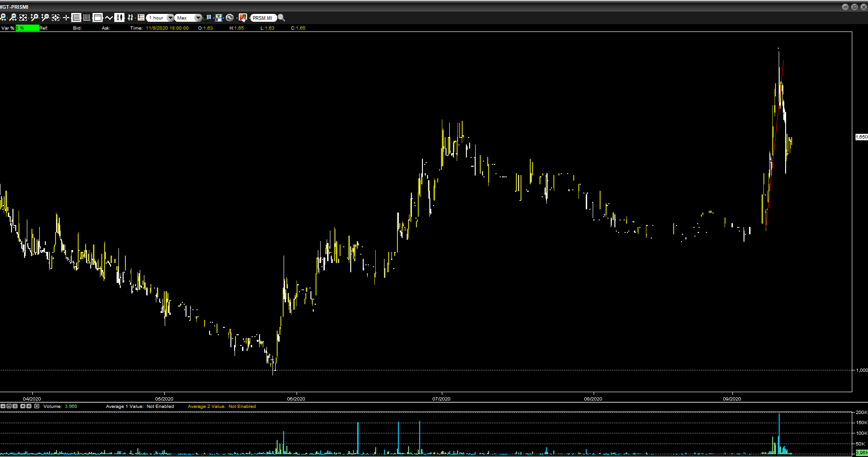Click the red-green export chart icon
Image resolution: width=868 pixels, height=457 pixels.
click(242, 18)
